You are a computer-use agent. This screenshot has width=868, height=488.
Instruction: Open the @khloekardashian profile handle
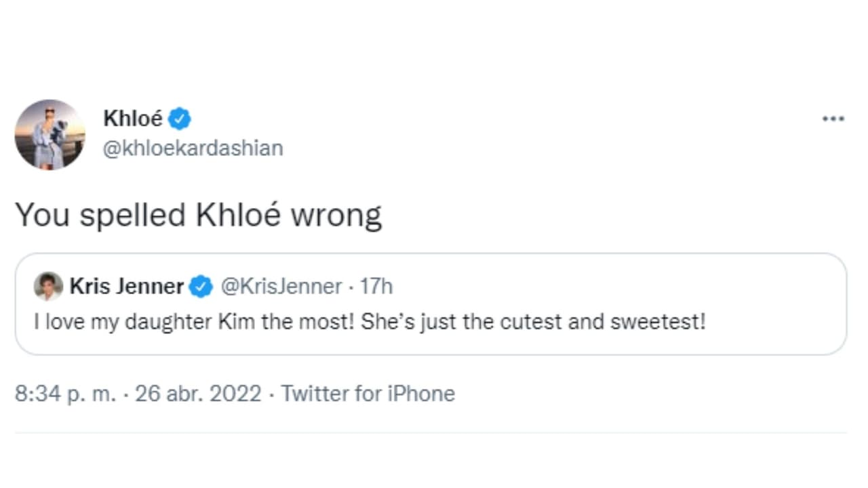(x=193, y=148)
